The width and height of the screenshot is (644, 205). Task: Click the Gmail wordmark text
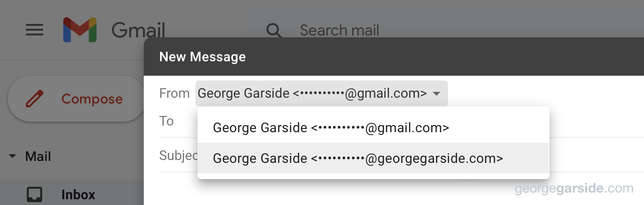pyautogui.click(x=138, y=30)
